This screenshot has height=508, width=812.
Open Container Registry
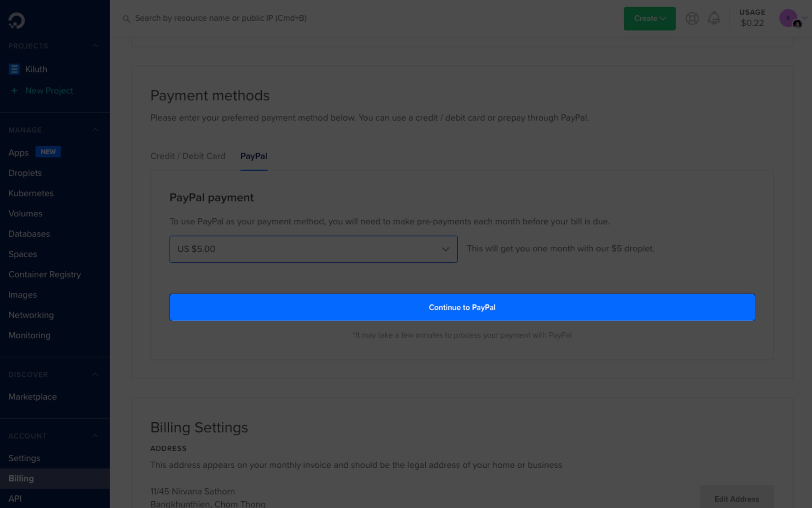click(x=45, y=275)
